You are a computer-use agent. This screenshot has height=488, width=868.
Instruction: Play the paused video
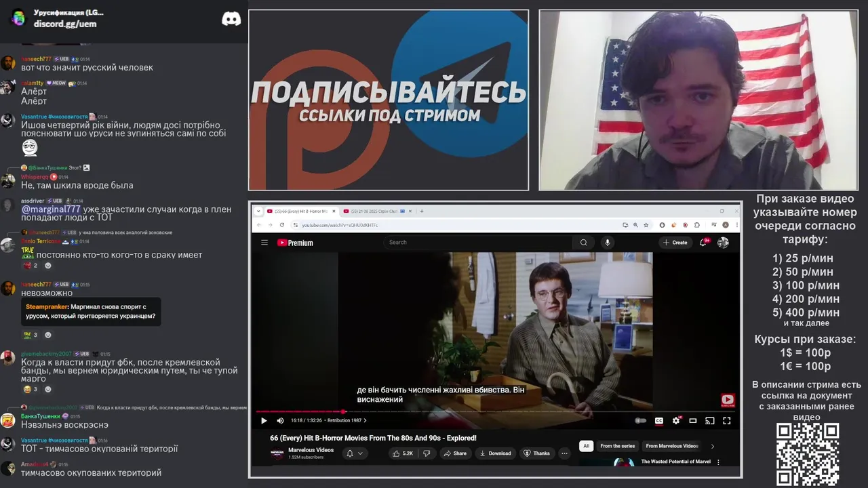tap(264, 420)
